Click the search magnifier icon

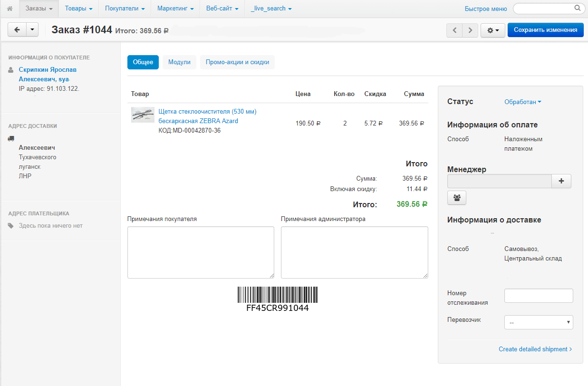(x=577, y=8)
